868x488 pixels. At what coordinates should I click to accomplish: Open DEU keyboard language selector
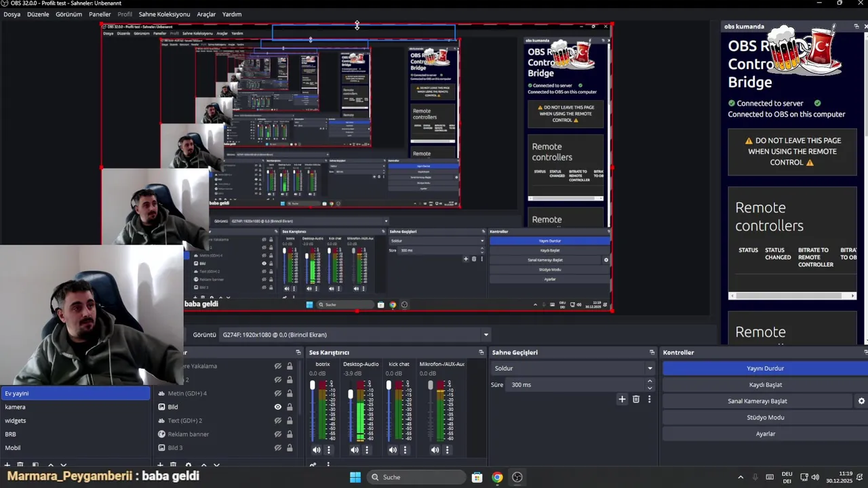coord(787,477)
